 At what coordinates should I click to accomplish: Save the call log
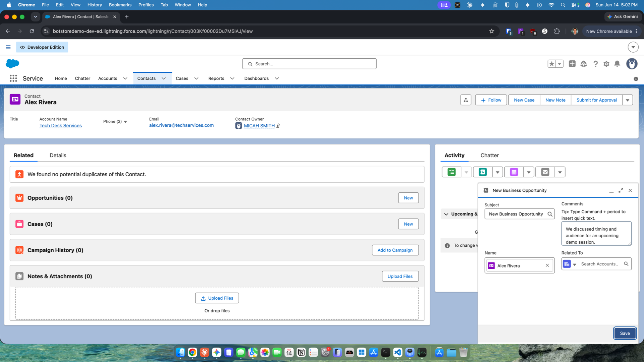click(625, 333)
